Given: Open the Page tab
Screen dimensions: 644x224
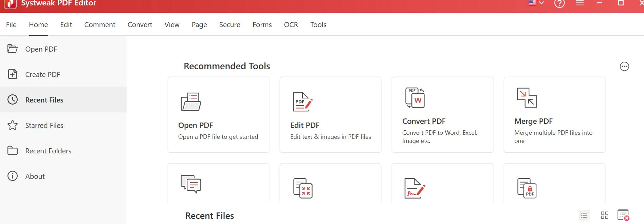Looking at the screenshot, I should [199, 25].
